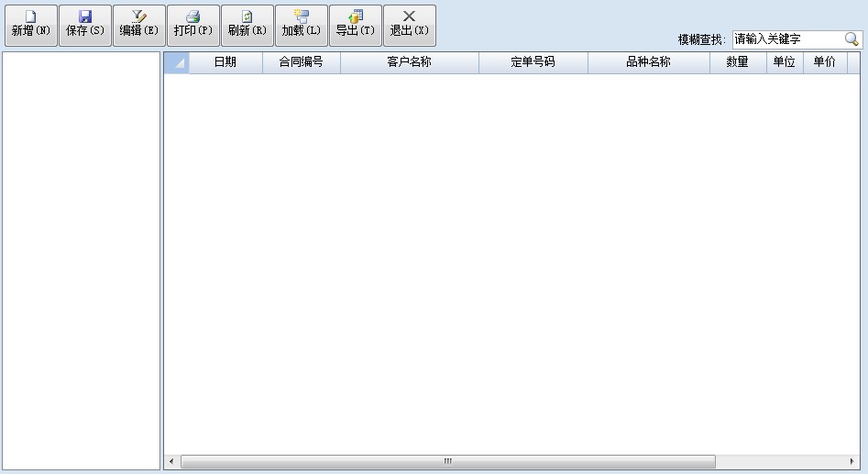Click the 退出(X) exit icon

(x=410, y=17)
